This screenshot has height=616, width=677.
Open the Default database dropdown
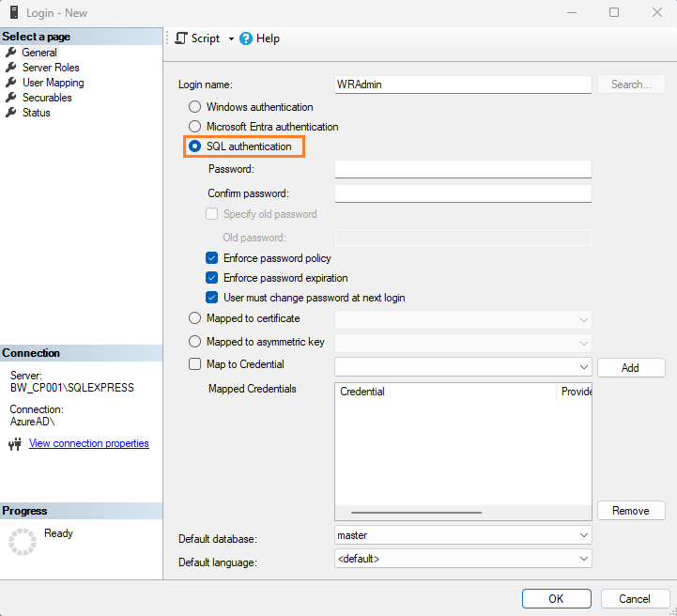[463, 535]
